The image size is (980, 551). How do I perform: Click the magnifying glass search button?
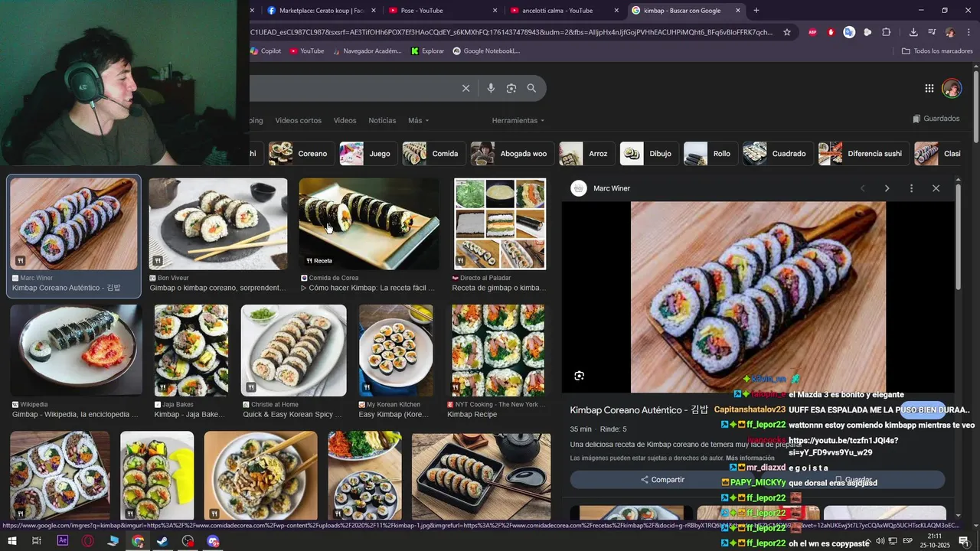(x=531, y=88)
